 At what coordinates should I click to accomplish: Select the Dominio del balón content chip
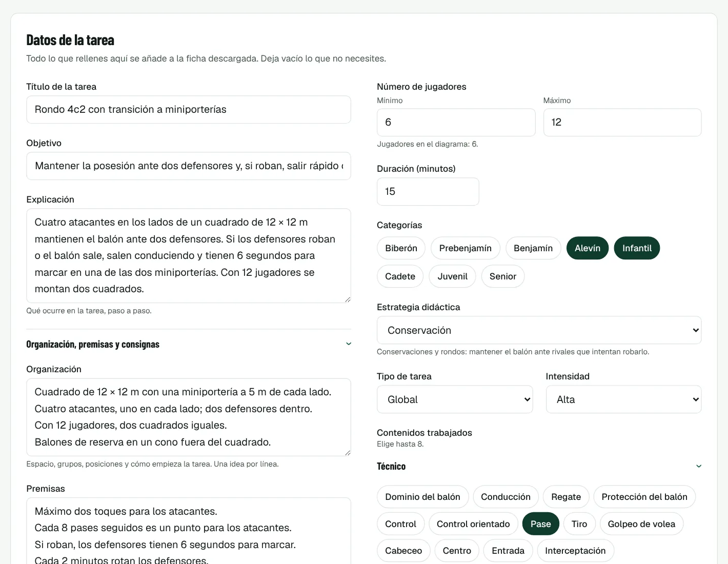423,497
